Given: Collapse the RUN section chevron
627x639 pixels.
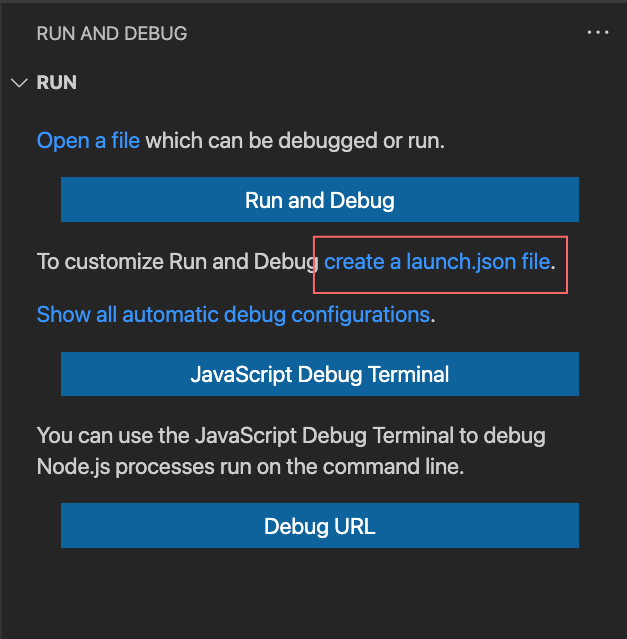Looking at the screenshot, I should (x=19, y=83).
